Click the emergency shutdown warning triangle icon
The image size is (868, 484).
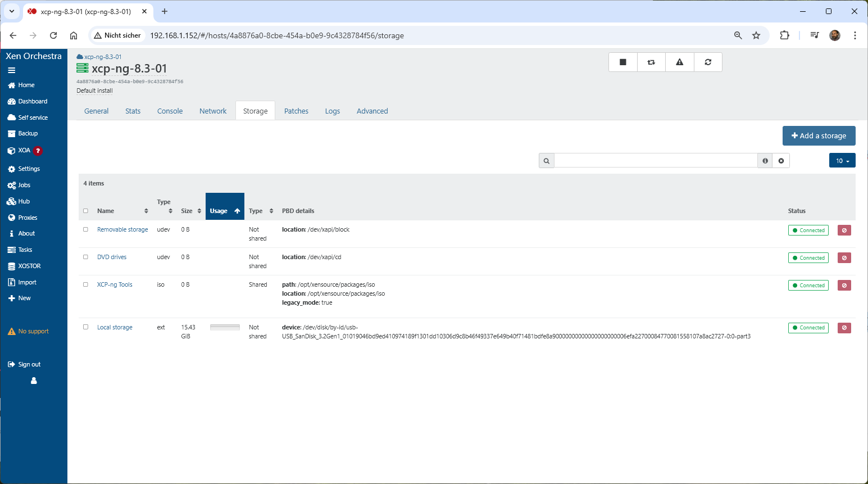[x=679, y=62]
